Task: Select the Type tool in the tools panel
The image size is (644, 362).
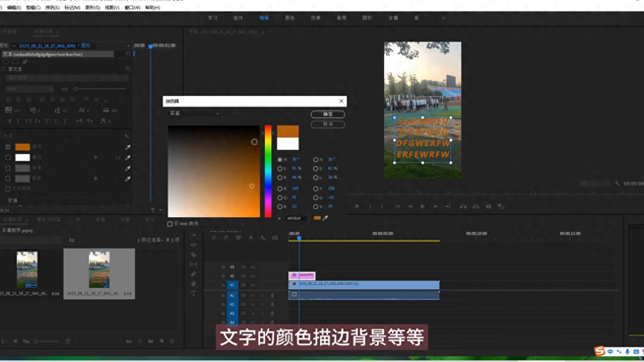Action: tap(194, 294)
